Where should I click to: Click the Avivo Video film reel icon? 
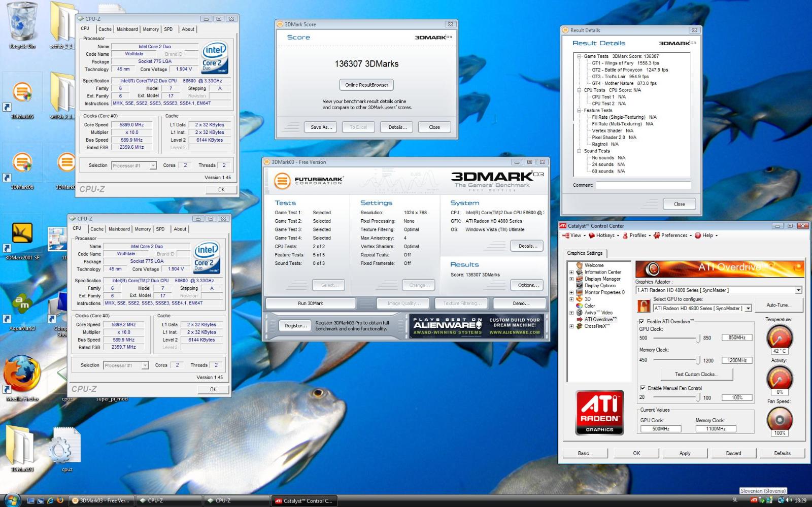(579, 312)
